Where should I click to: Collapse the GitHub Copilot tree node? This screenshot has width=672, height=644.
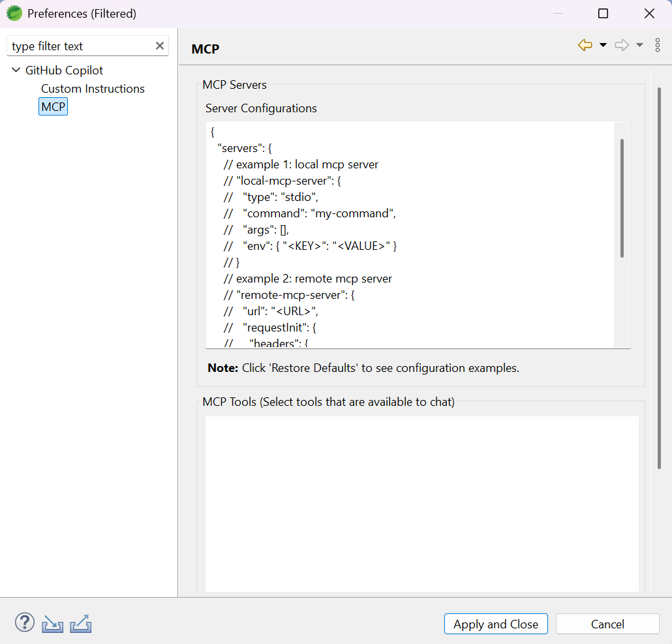[x=14, y=70]
